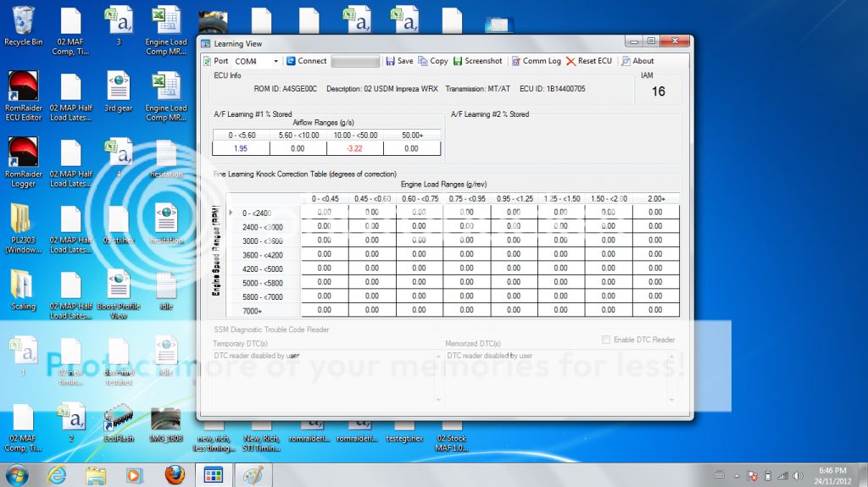The image size is (868, 487).
Task: Click the Connect toolbar button
Action: [x=306, y=61]
